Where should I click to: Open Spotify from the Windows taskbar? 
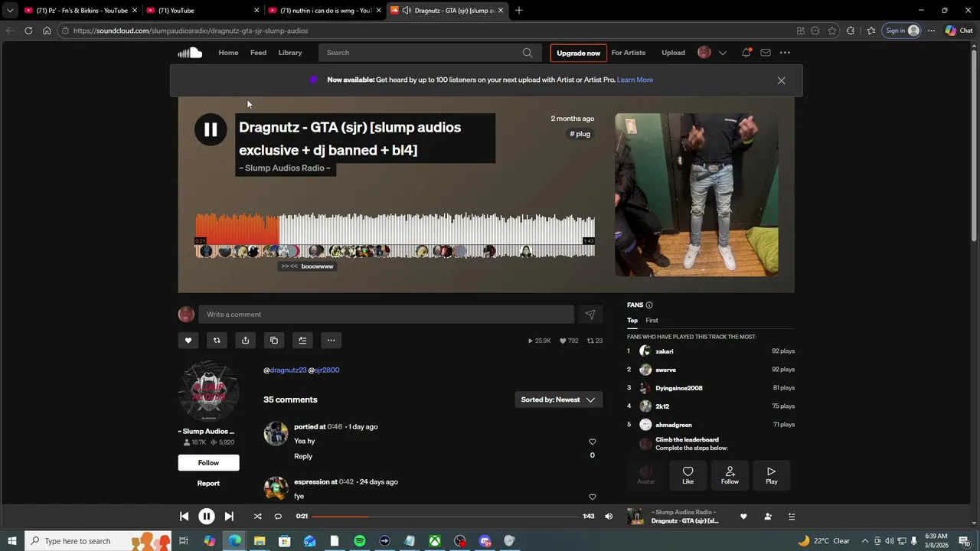[360, 541]
